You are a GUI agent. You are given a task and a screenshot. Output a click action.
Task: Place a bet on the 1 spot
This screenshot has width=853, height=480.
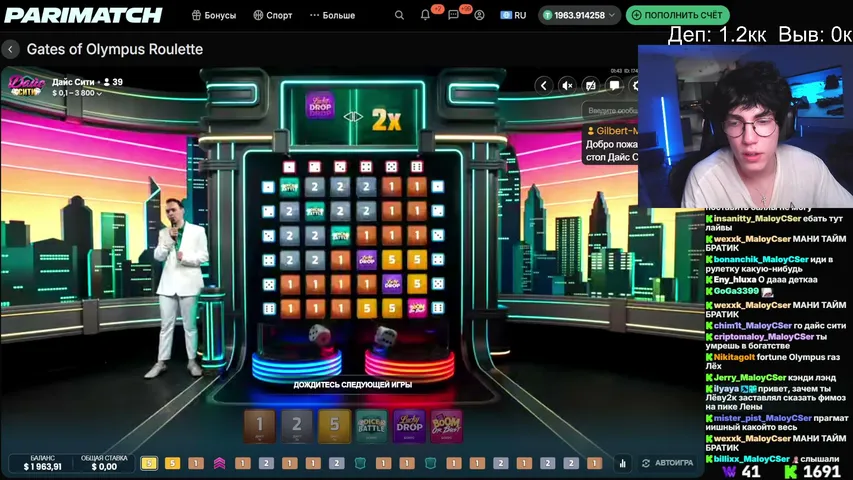[259, 425]
